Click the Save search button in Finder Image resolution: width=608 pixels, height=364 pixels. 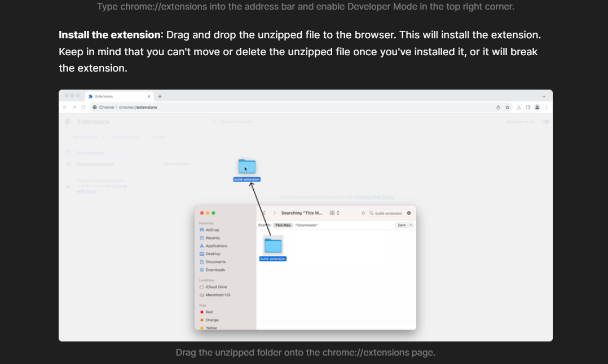[x=402, y=225]
